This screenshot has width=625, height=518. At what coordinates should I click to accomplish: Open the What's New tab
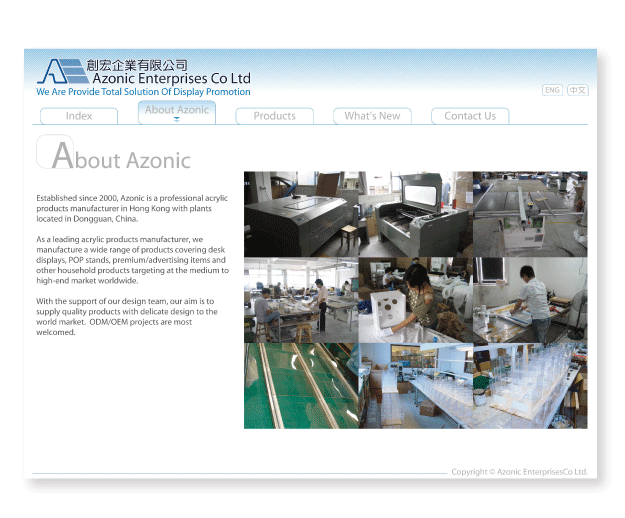[372, 116]
